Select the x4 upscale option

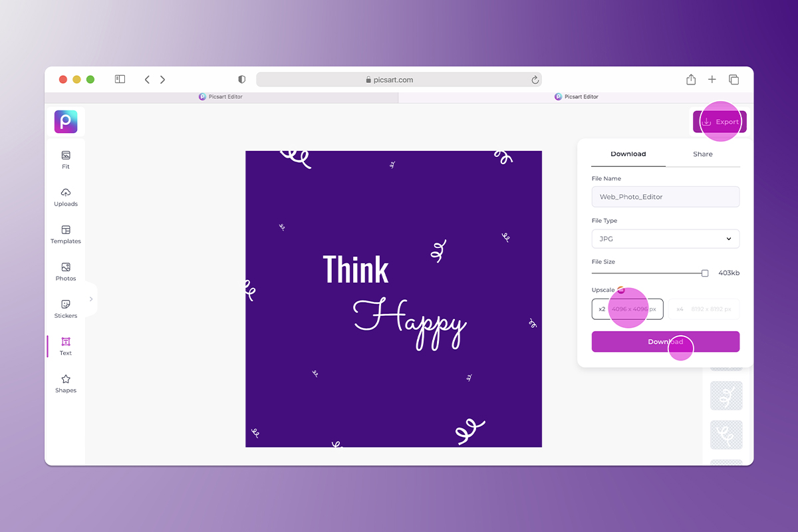pyautogui.click(x=703, y=309)
